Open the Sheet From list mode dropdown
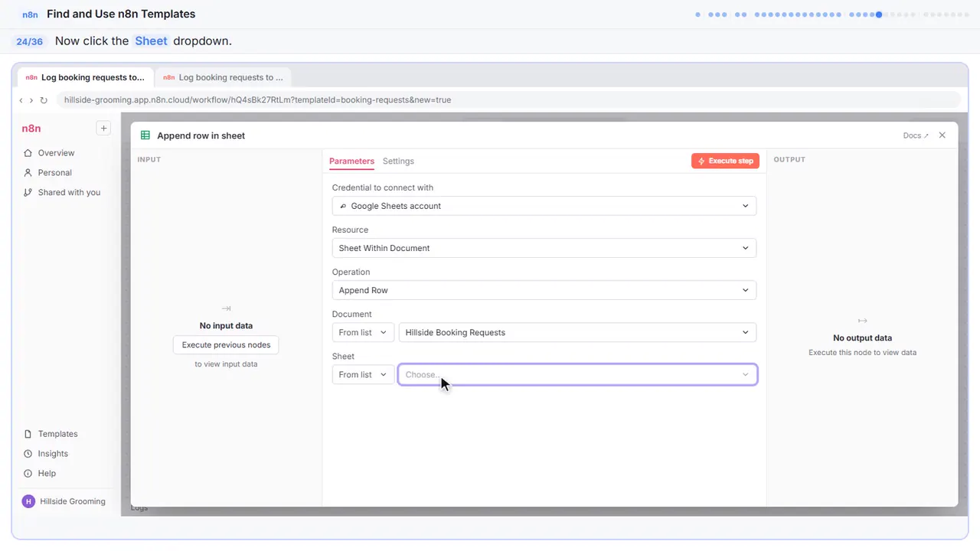Viewport: 980px width, 551px height. point(363,374)
